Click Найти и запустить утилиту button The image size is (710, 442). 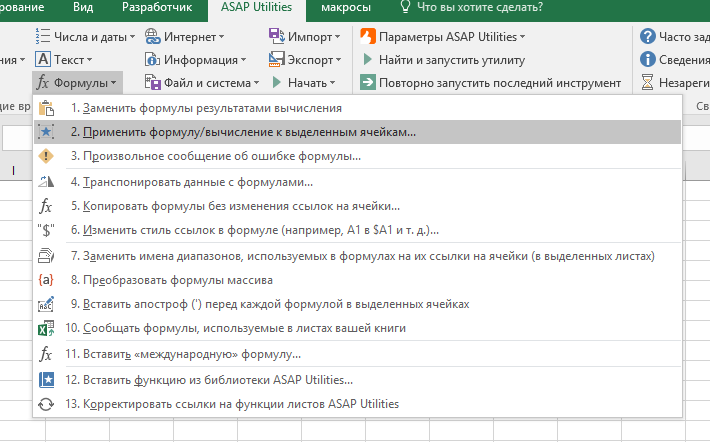coord(443,60)
